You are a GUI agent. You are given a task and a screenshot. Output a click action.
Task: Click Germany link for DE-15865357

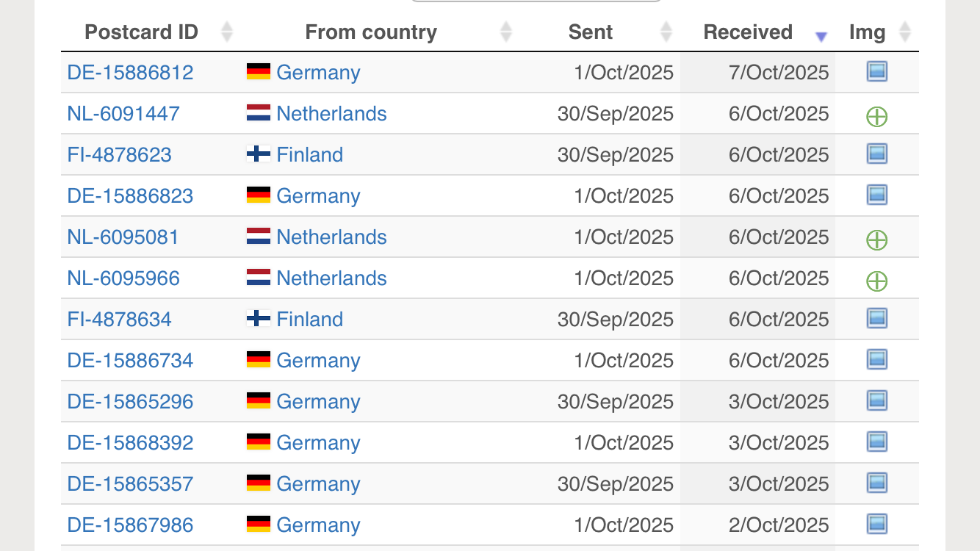(318, 484)
